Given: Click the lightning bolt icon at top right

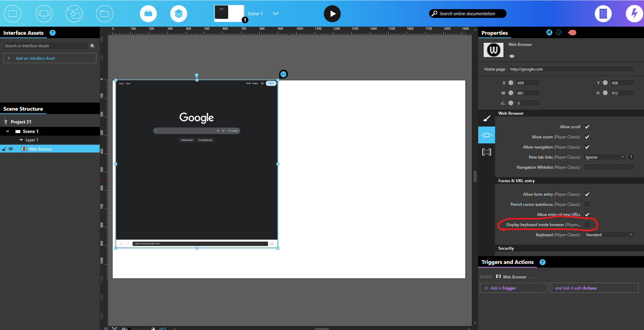Looking at the screenshot, I should (x=634, y=14).
